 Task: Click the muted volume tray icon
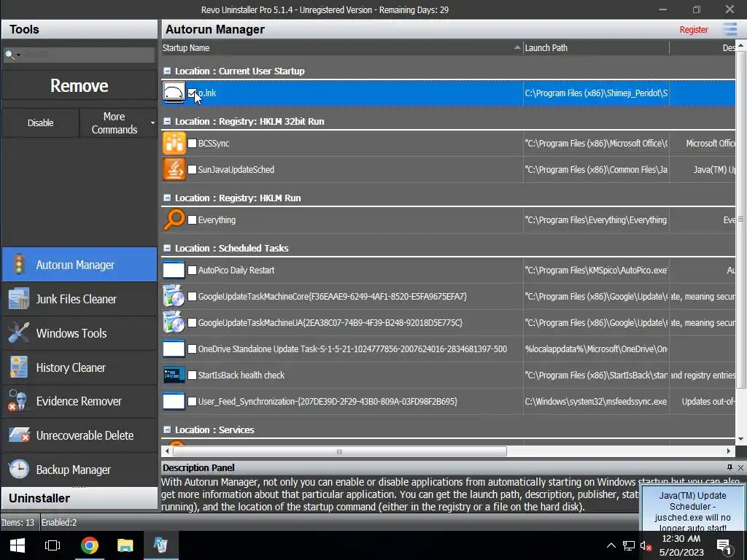point(646,545)
